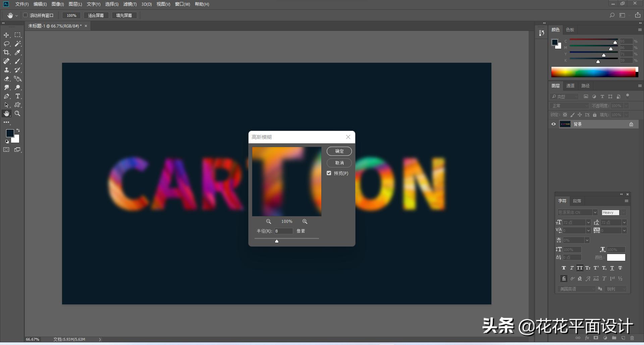The height and width of the screenshot is (345, 644).
Task: Click the 确定 button in Gaussian Blur dialog
Action: (x=339, y=151)
